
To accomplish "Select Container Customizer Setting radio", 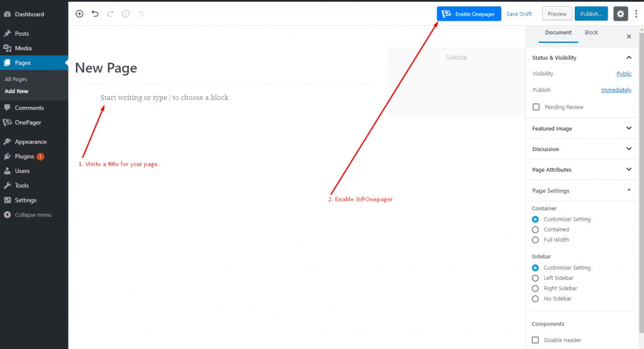I will pyautogui.click(x=535, y=219).
